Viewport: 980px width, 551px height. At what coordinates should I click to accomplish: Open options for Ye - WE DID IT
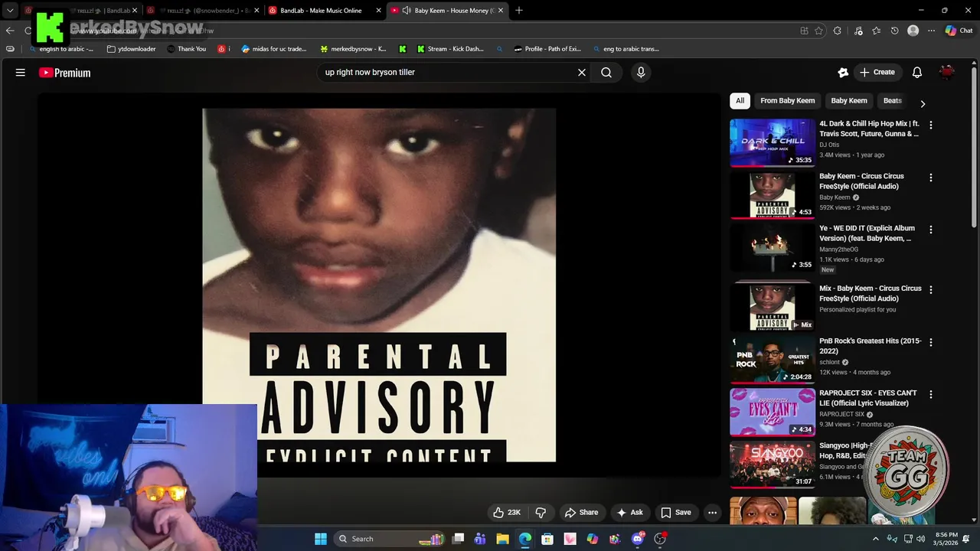pos(931,230)
